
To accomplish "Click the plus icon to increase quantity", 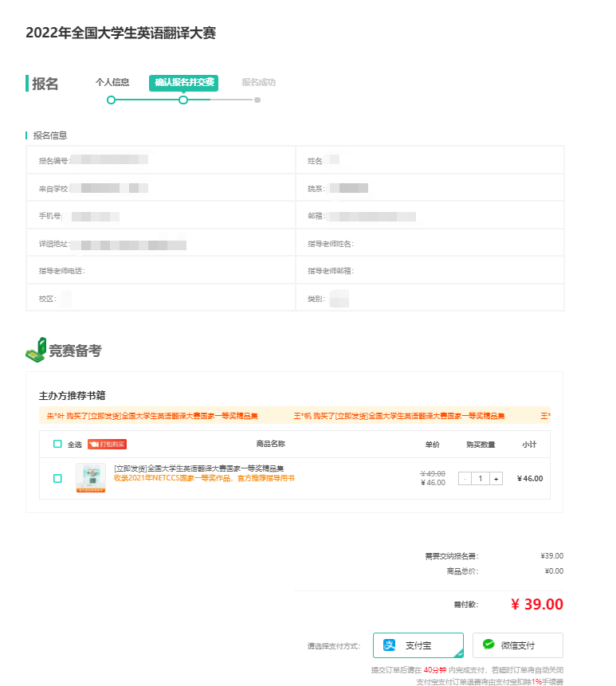I will 496,479.
